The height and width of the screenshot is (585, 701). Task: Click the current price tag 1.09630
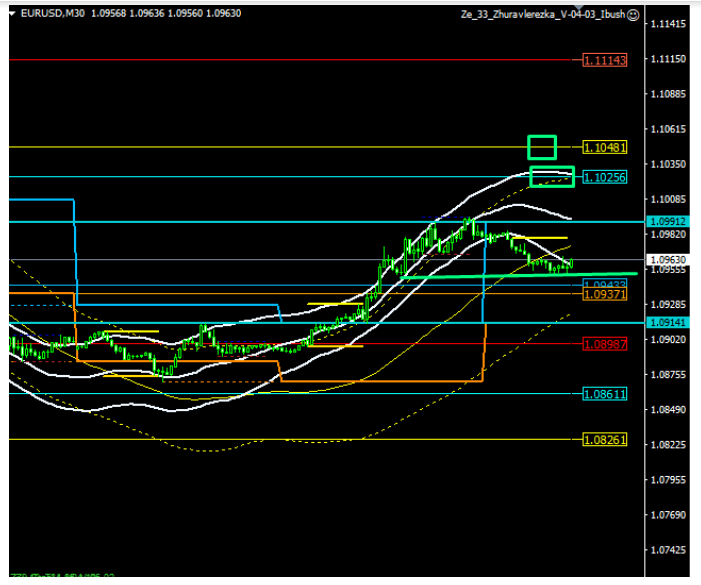tap(668, 260)
